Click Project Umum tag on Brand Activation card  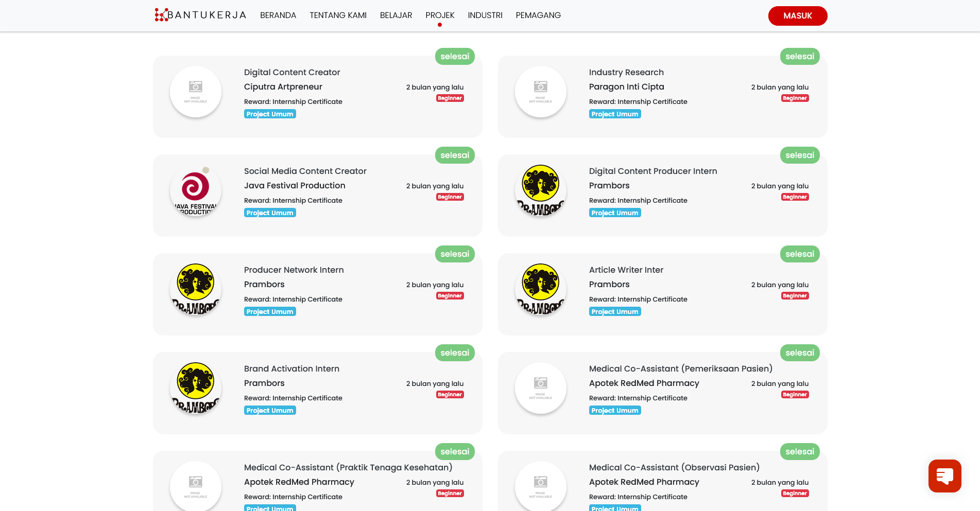(x=270, y=411)
